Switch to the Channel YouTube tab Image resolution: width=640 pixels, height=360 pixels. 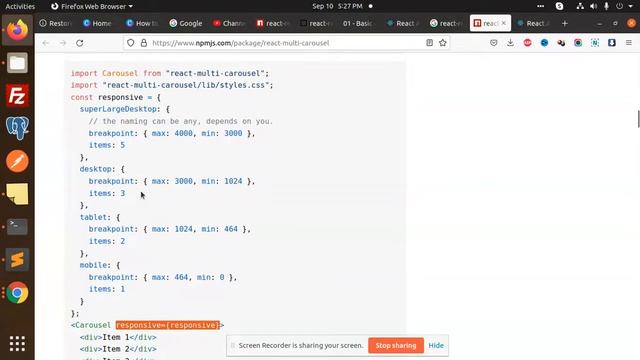[229, 23]
